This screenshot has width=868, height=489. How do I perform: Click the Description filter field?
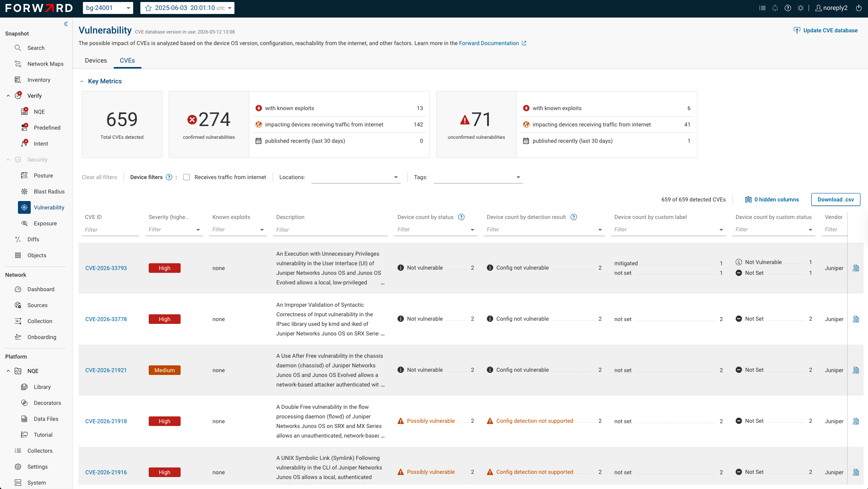(x=331, y=230)
